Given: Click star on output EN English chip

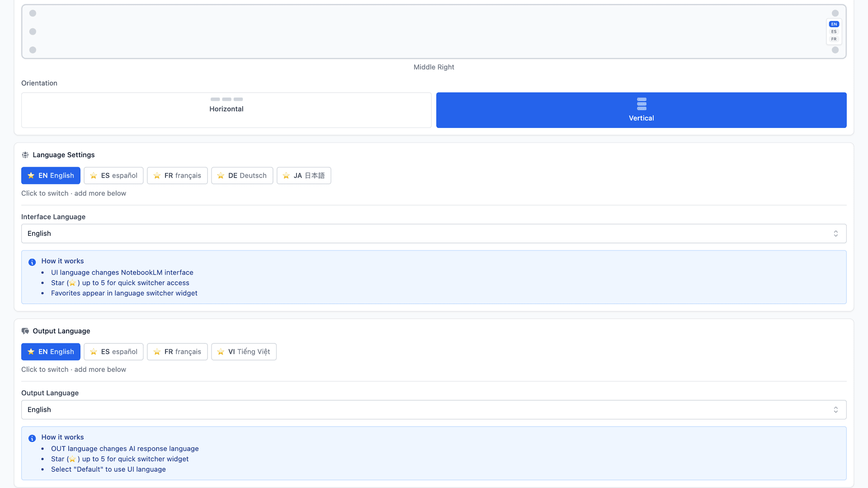Looking at the screenshot, I should pos(31,352).
